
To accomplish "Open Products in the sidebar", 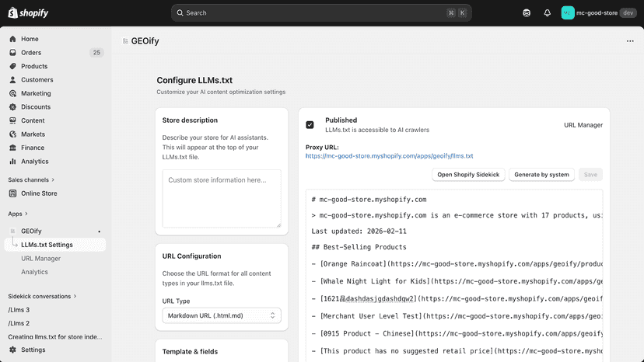I will tap(34, 66).
